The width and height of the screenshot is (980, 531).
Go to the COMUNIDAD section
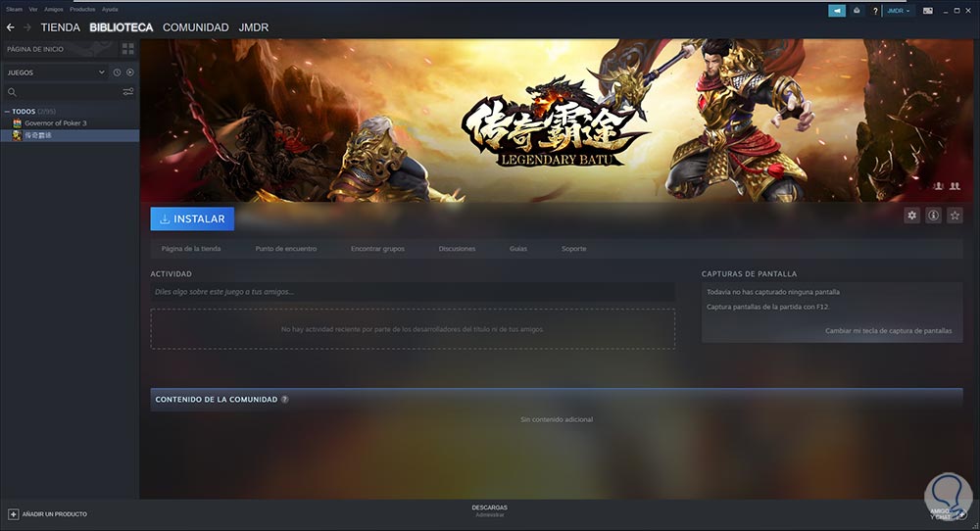coord(196,27)
